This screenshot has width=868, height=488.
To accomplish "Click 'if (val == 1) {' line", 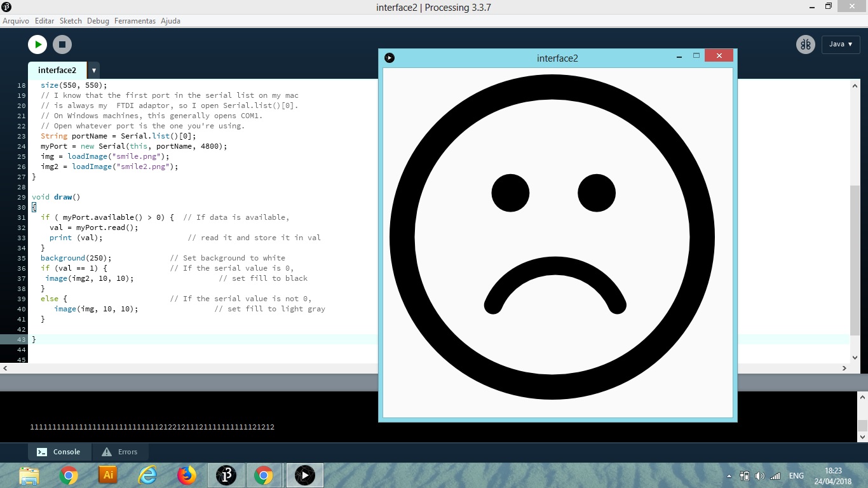I will 74,268.
